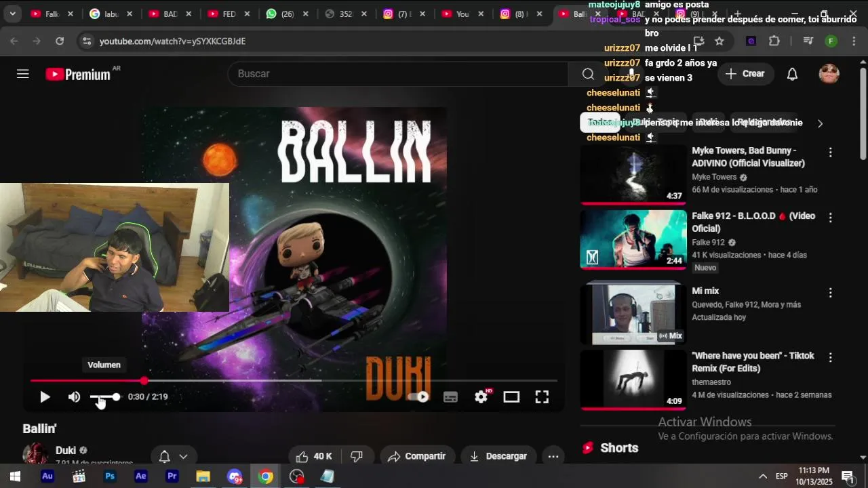868x488 pixels.
Task: Open Windows notification center
Action: coord(848,476)
